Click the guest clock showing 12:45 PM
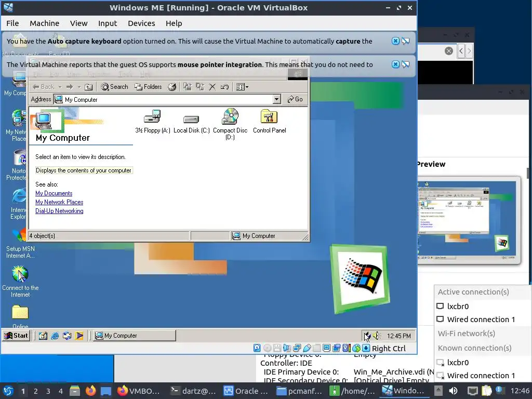 398,336
